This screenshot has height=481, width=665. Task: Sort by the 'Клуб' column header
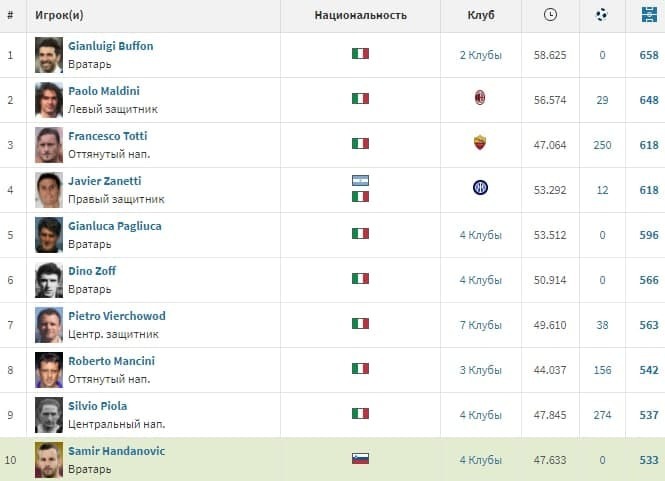pyautogui.click(x=480, y=15)
